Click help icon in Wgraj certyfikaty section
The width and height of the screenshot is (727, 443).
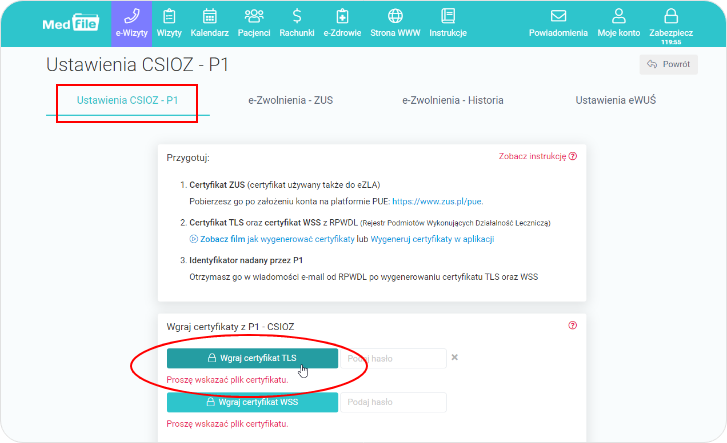(x=573, y=326)
